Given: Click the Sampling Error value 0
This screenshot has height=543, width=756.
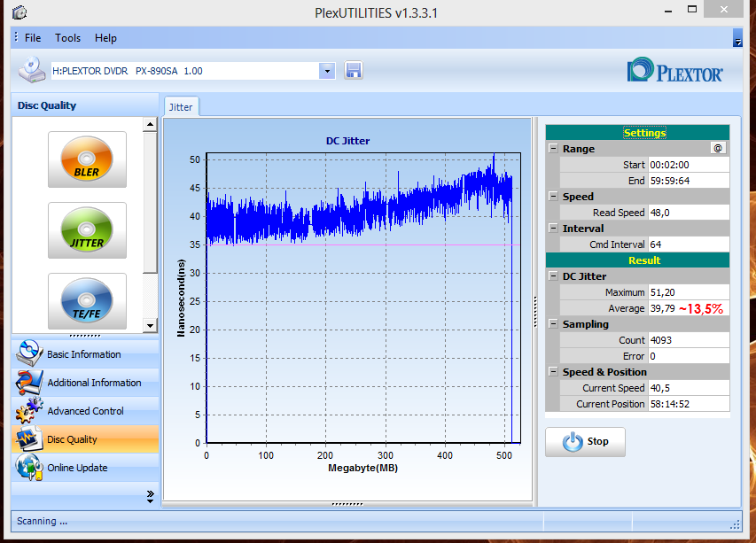Looking at the screenshot, I should point(689,356).
